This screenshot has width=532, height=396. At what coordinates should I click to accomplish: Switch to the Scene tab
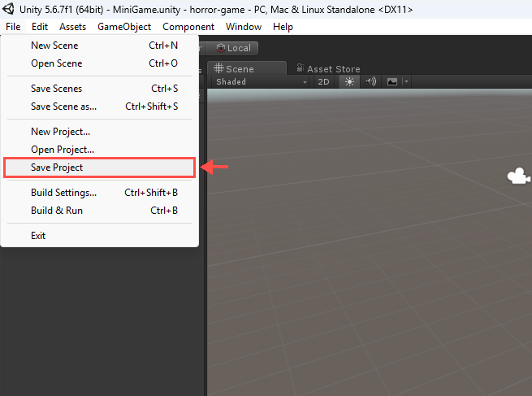click(x=246, y=68)
